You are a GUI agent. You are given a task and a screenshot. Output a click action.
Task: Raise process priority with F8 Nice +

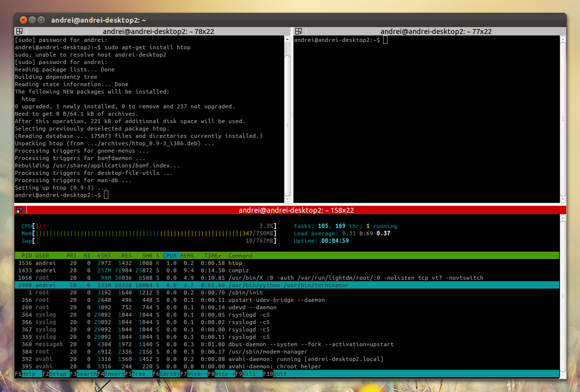click(223, 373)
